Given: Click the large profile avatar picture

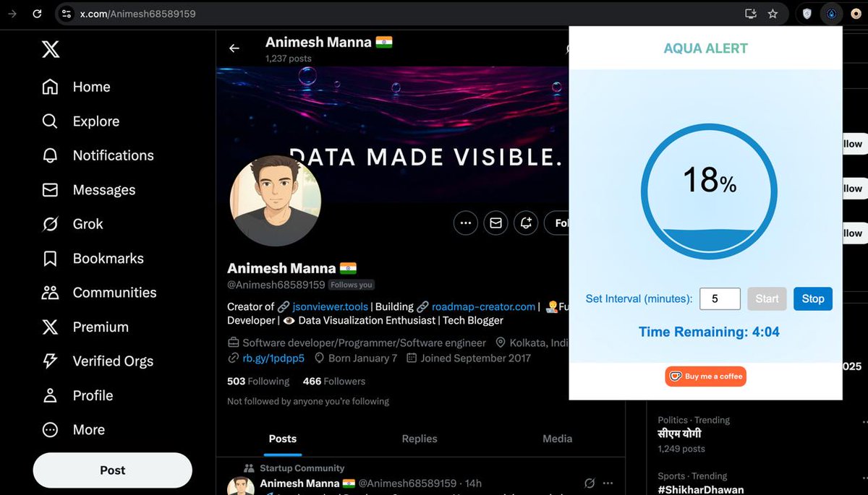Looking at the screenshot, I should [275, 200].
